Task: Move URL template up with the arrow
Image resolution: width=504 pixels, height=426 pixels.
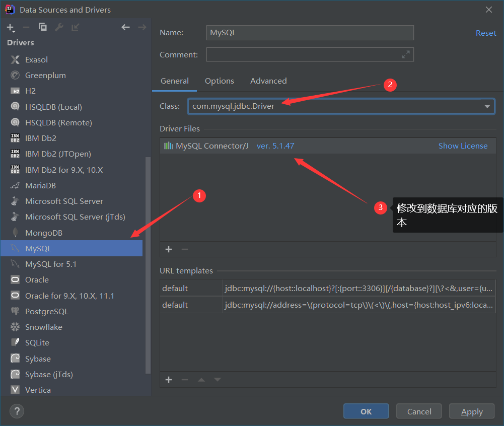Action: coord(201,380)
